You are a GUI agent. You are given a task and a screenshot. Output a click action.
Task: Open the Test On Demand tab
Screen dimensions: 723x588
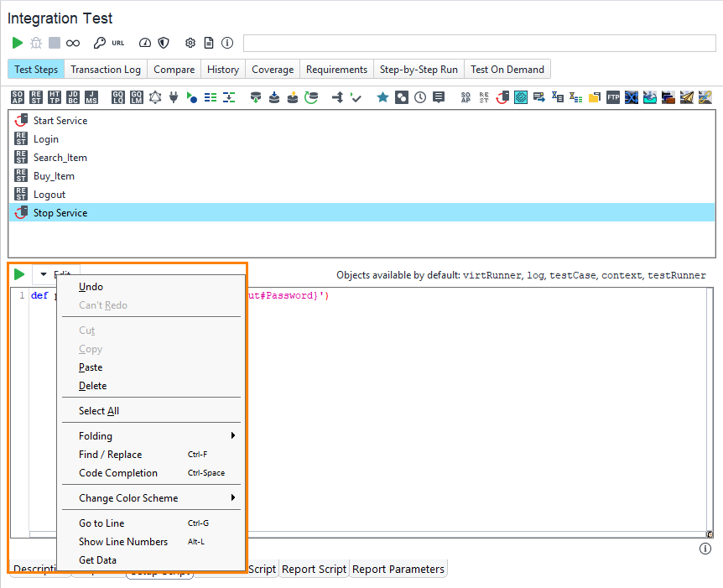(507, 69)
